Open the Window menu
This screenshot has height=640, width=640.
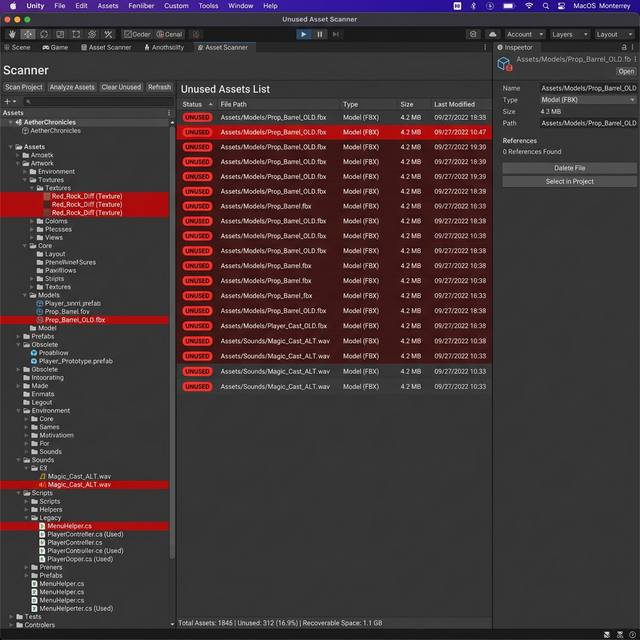[x=240, y=6]
